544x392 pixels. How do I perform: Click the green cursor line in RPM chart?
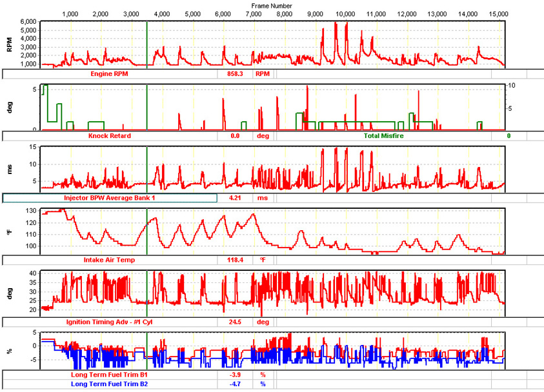tap(146, 44)
